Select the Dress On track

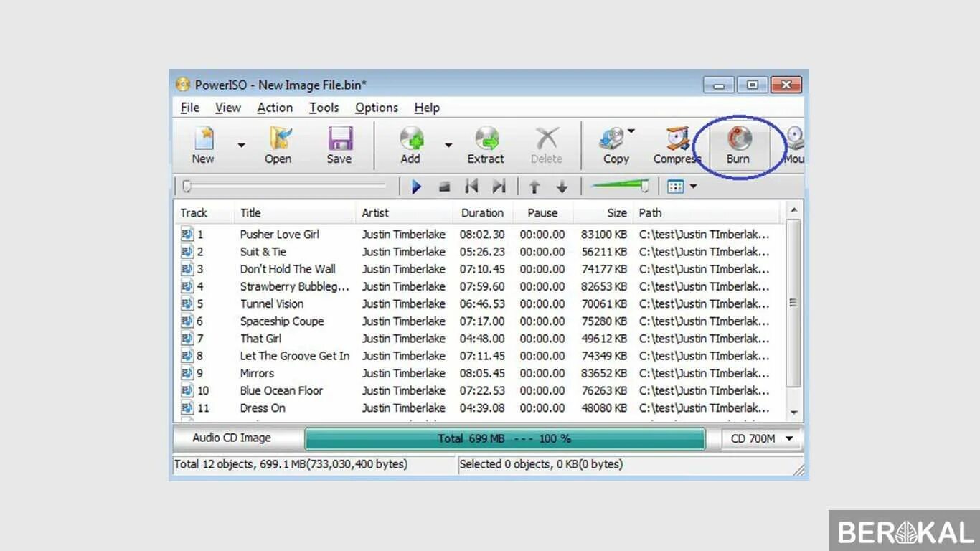263,408
